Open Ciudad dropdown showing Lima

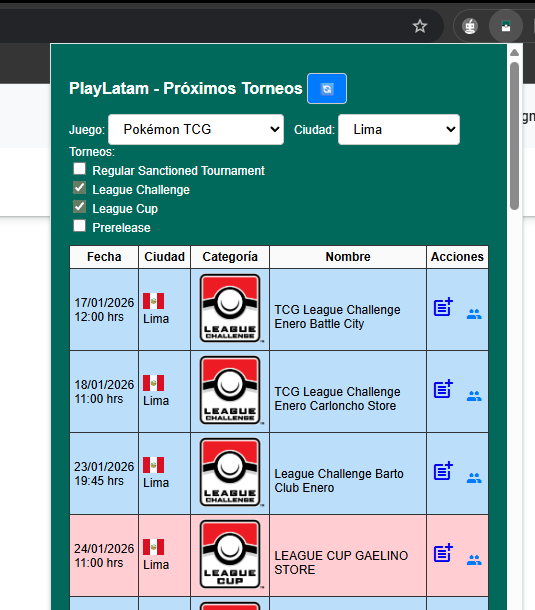click(399, 130)
